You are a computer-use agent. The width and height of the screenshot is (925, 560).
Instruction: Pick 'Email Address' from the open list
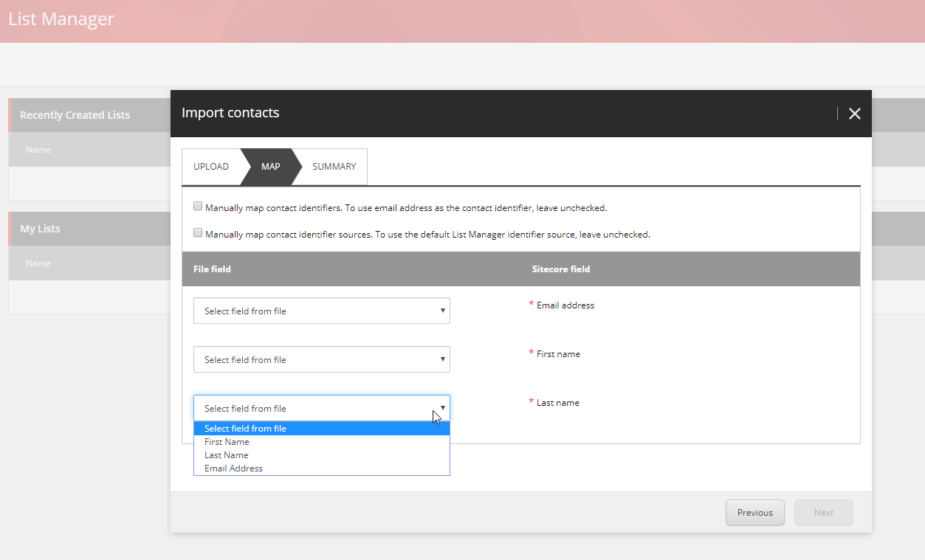[x=322, y=469]
